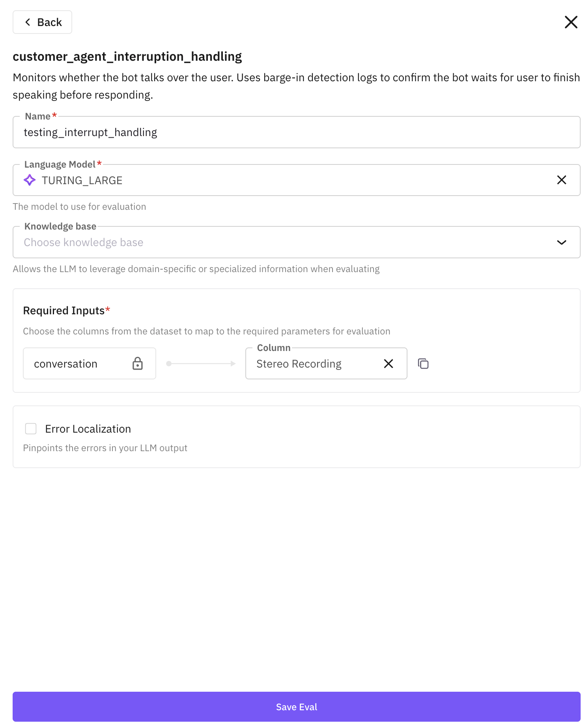Click the locked conversation input box
The width and height of the screenshot is (583, 728).
click(x=79, y=364)
